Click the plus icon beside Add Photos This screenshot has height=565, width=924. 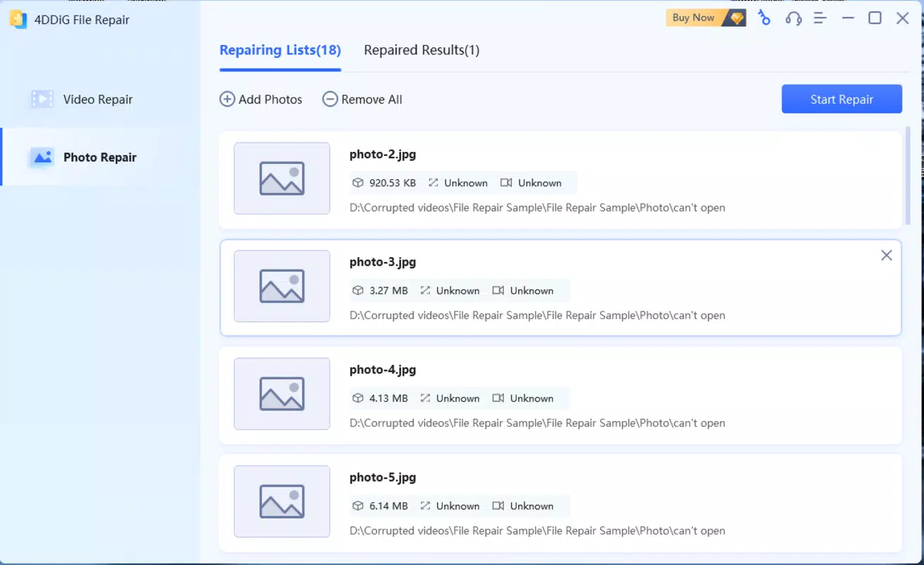[227, 100]
